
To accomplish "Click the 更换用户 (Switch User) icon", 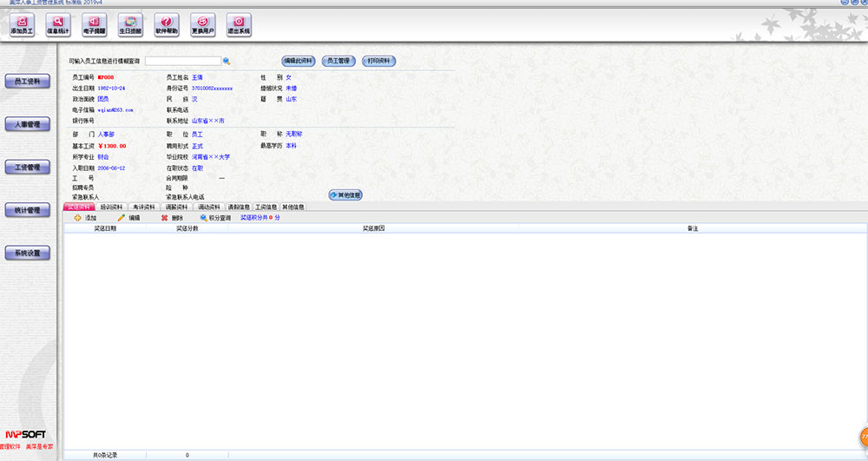I will pos(202,24).
